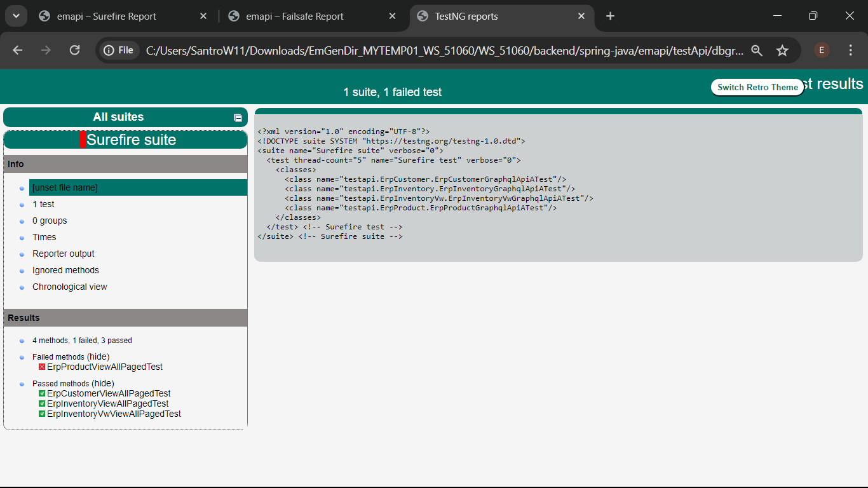Click the File info chip in address bar

click(119, 50)
